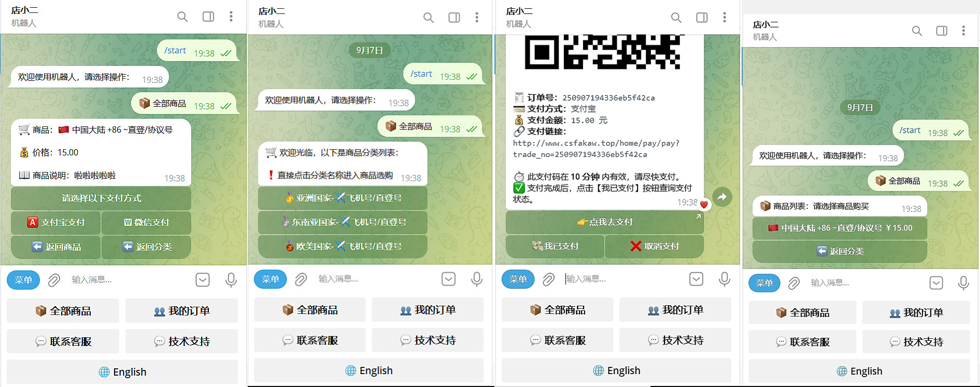
Task: Toggle the bot keyboard icon in the rightmost chat
Action: 936,283
